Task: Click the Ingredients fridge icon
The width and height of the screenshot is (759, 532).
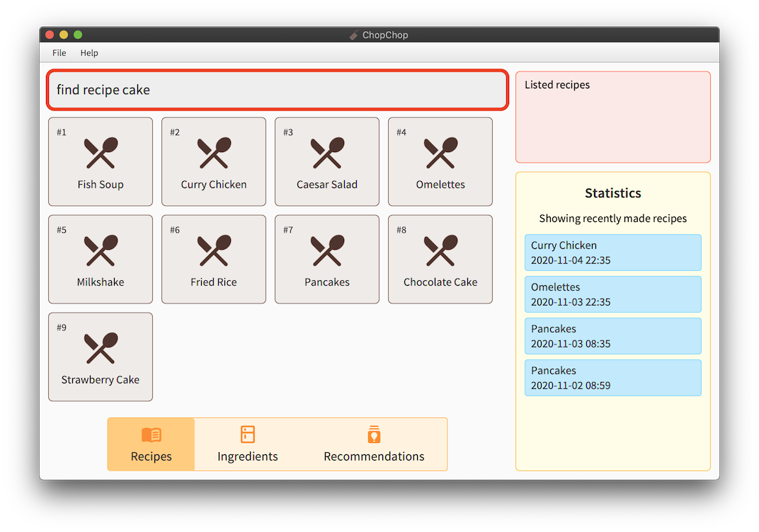Action: (248, 434)
